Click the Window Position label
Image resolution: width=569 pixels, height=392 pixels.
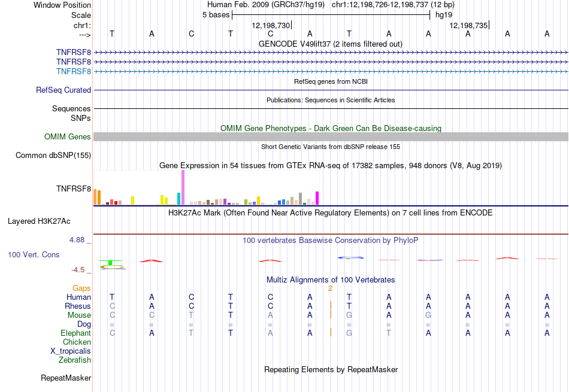pos(62,5)
